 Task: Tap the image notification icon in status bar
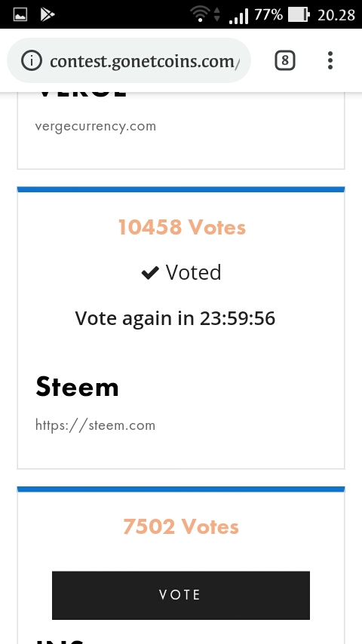point(20,15)
